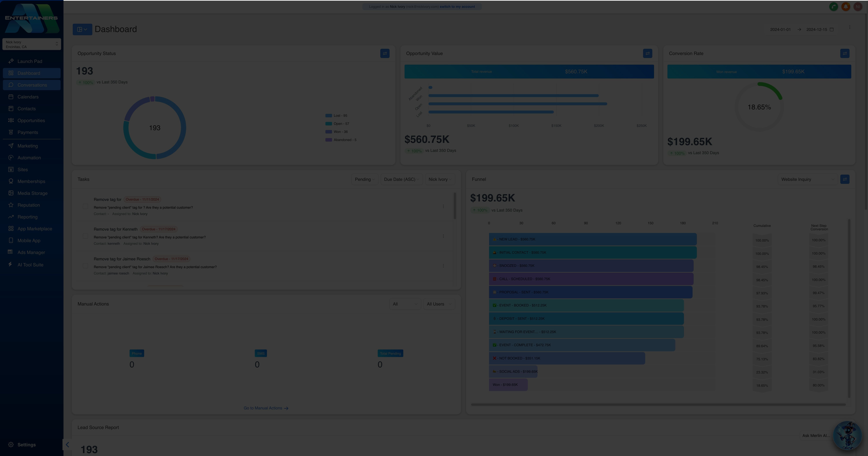Check the Remove tag for Kenneth checkbox
This screenshot has width=868, height=456.
point(85,236)
